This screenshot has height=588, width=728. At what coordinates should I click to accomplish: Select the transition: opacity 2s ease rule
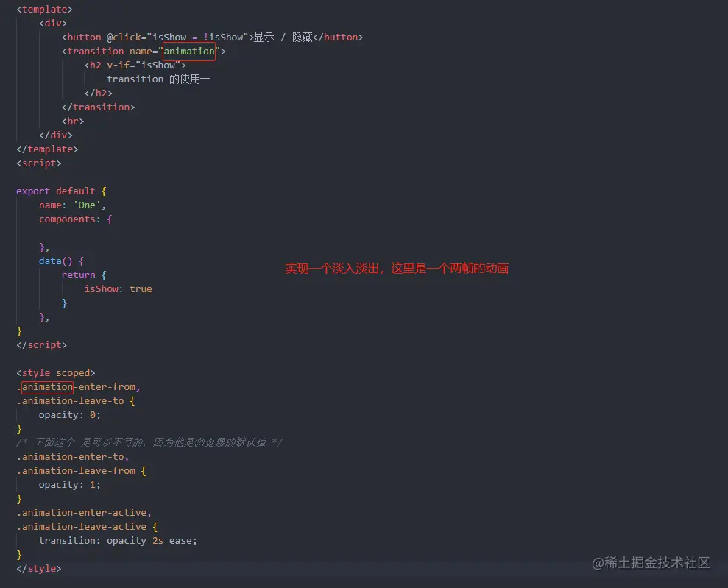point(118,540)
